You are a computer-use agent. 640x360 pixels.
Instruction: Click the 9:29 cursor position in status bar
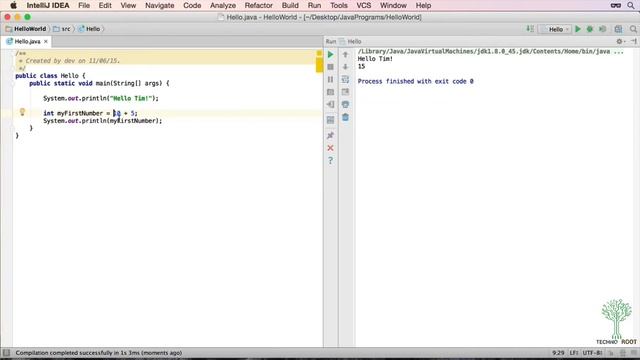coord(558,353)
